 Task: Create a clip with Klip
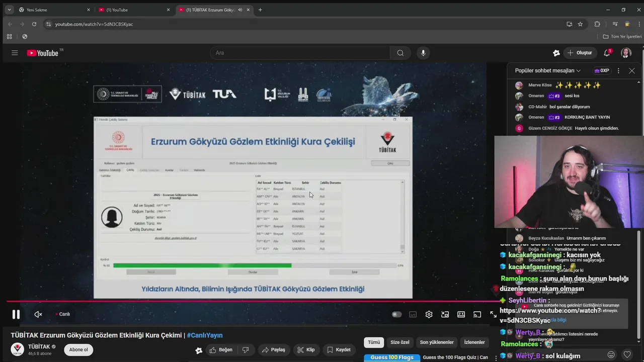[306, 350]
